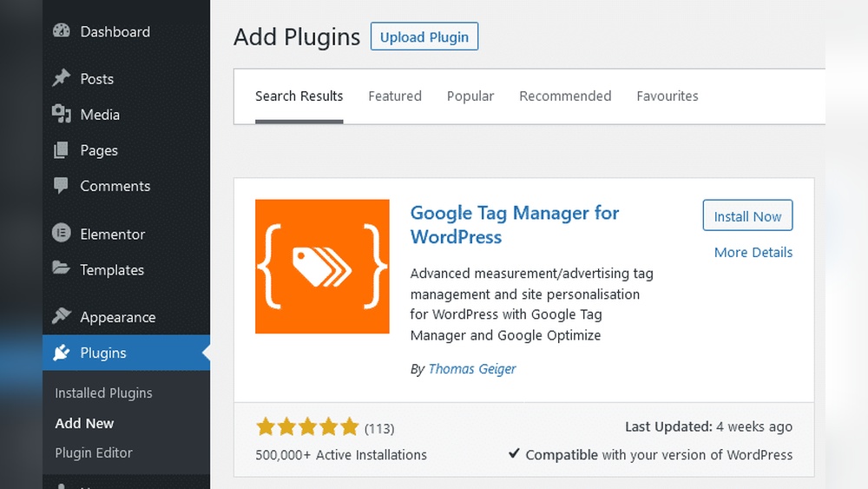Click the Pages document icon
Image resolution: width=868 pixels, height=489 pixels.
[x=62, y=150]
